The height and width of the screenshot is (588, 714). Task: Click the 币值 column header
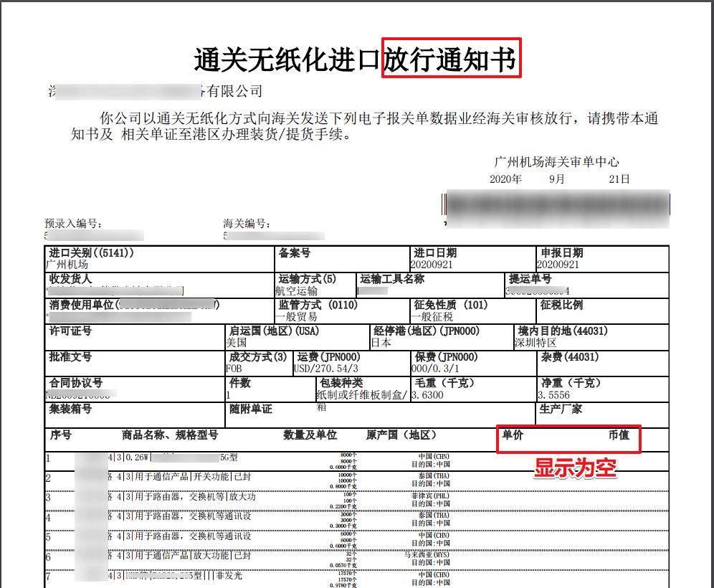[619, 435]
